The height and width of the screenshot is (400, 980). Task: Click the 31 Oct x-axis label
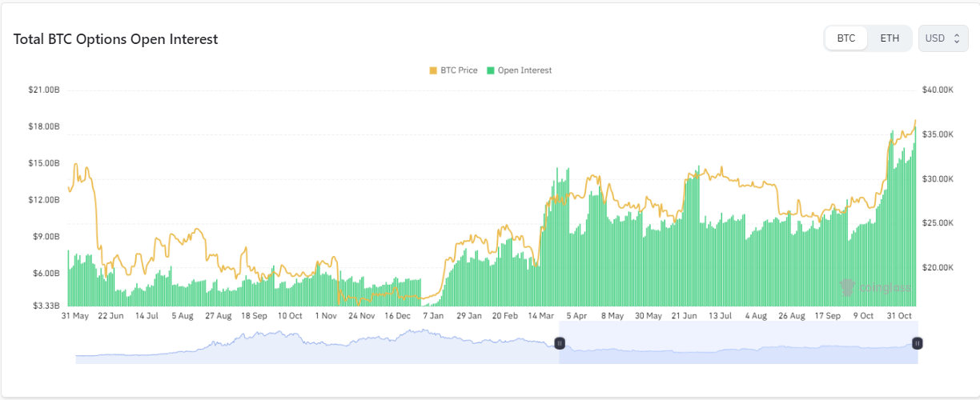pyautogui.click(x=901, y=316)
